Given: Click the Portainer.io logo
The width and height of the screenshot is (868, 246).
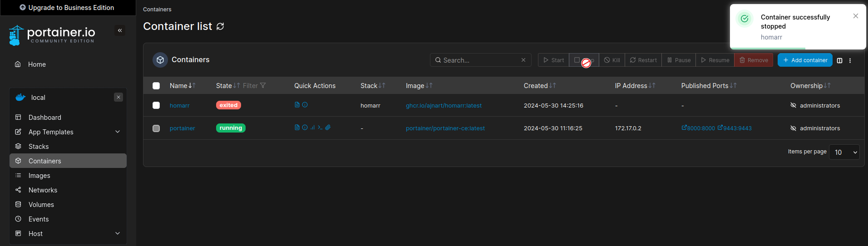Looking at the screenshot, I should [x=52, y=35].
